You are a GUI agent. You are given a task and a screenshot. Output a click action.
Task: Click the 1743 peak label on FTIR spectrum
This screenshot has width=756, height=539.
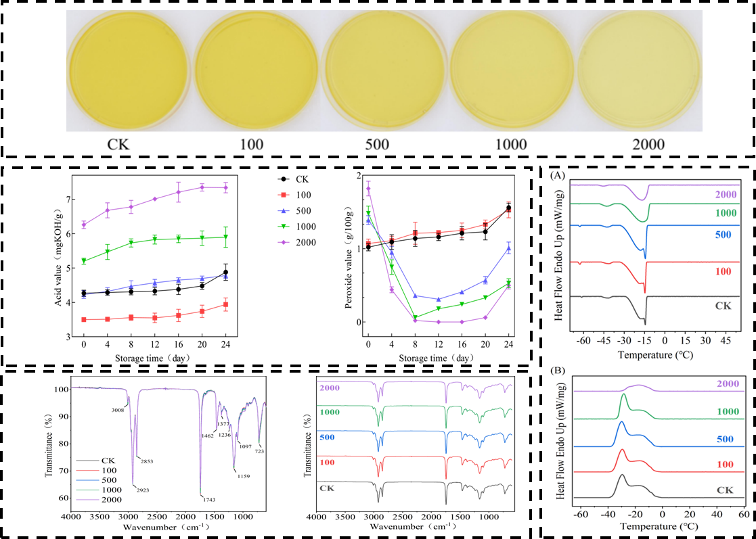click(210, 519)
